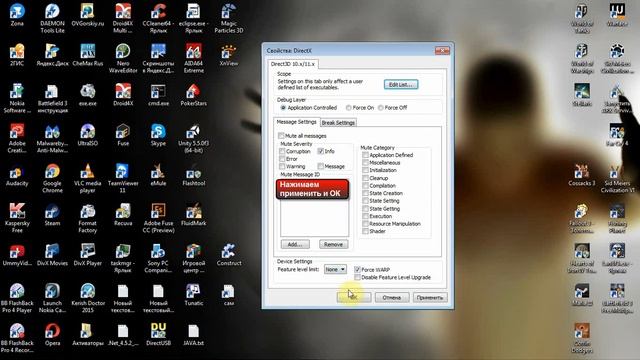Select the Sid Meiers Civilization VI icon
Viewport: 640px width, 360px height.
tap(617, 178)
